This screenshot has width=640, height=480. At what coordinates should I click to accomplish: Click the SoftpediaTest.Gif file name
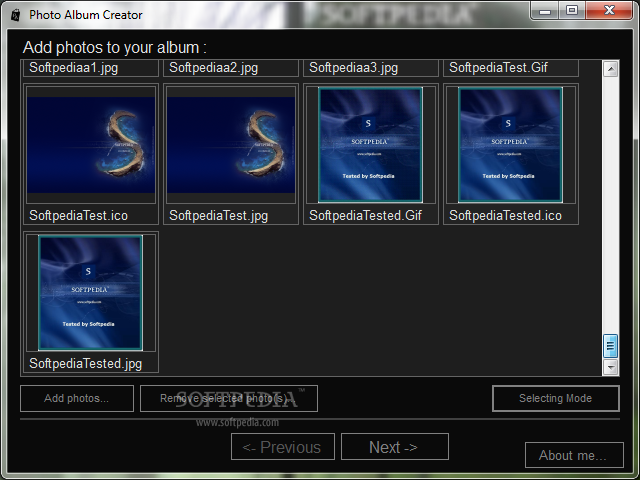click(498, 68)
